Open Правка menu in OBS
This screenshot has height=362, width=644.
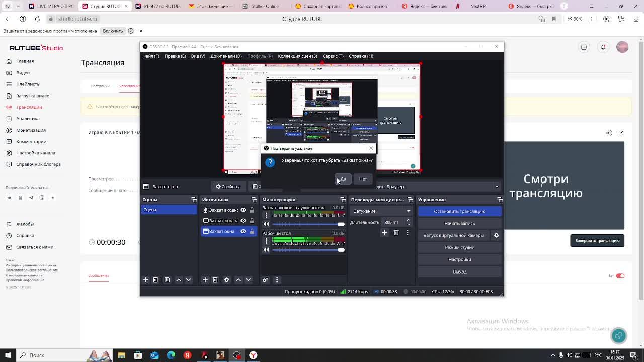[175, 56]
